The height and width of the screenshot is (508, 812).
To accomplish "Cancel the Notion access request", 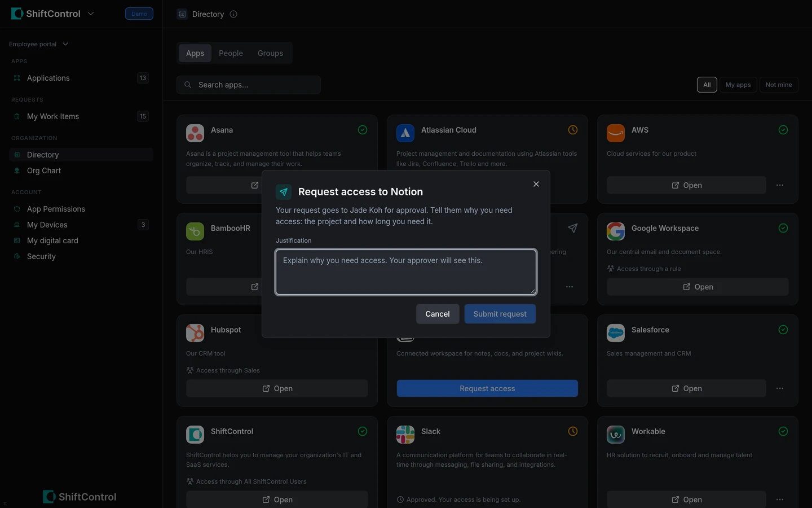I will (438, 314).
